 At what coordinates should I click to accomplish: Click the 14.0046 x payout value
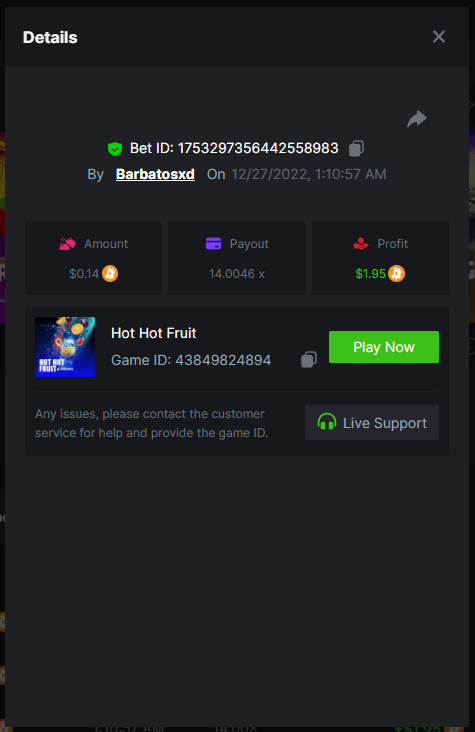coord(237,274)
